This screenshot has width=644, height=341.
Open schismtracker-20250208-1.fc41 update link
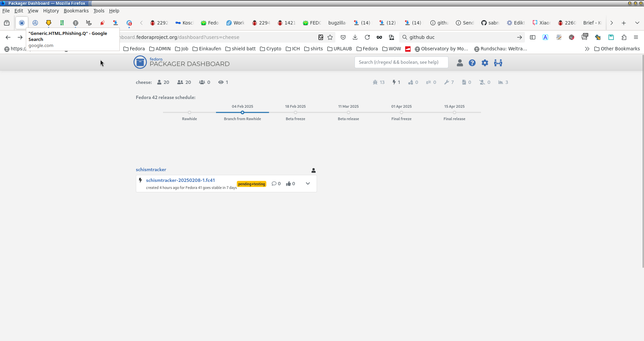pyautogui.click(x=180, y=180)
